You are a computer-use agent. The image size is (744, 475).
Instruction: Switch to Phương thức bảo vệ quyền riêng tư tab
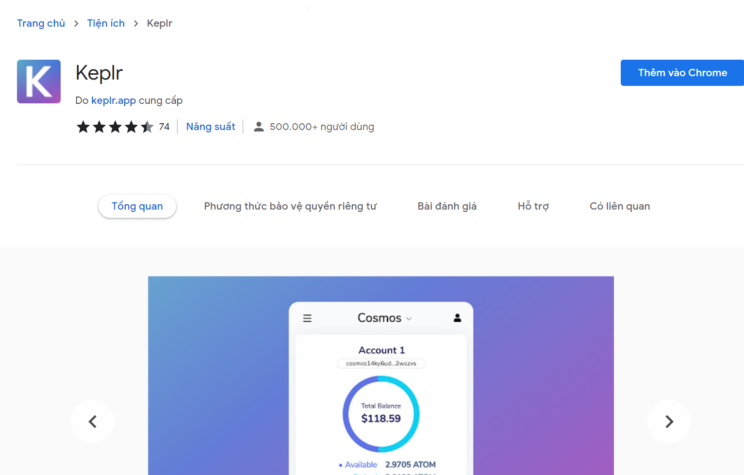(x=290, y=206)
